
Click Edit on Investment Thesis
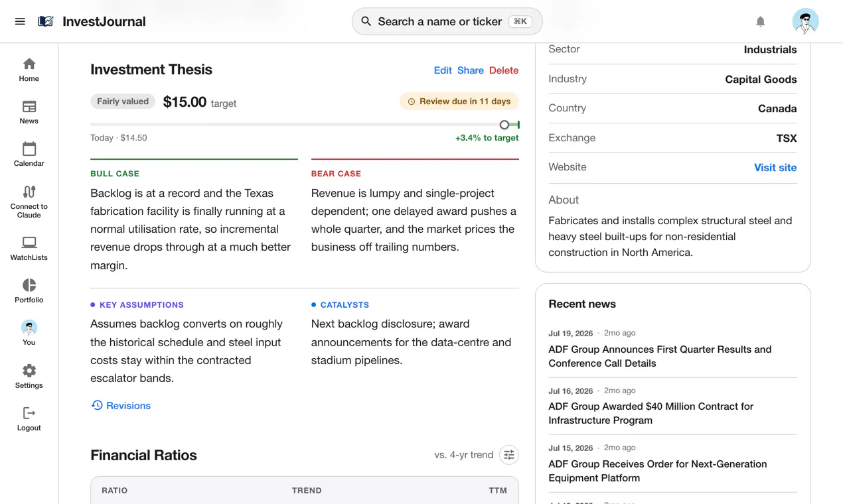pyautogui.click(x=443, y=70)
